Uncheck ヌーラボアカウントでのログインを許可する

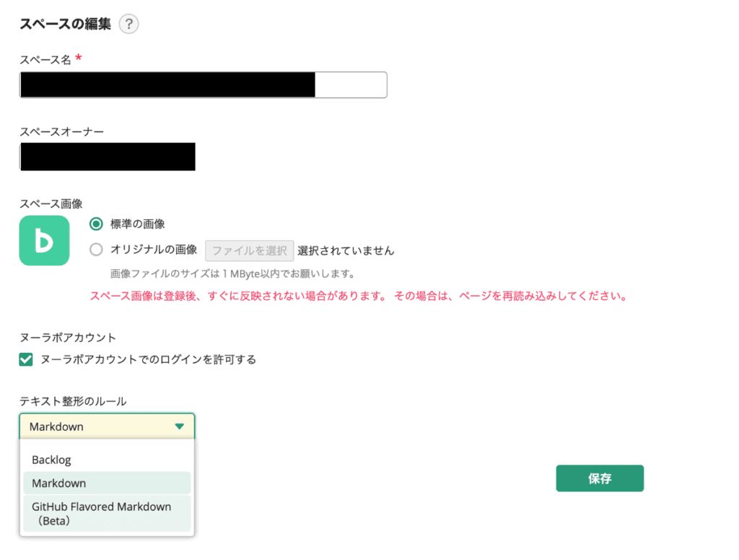pos(26,359)
